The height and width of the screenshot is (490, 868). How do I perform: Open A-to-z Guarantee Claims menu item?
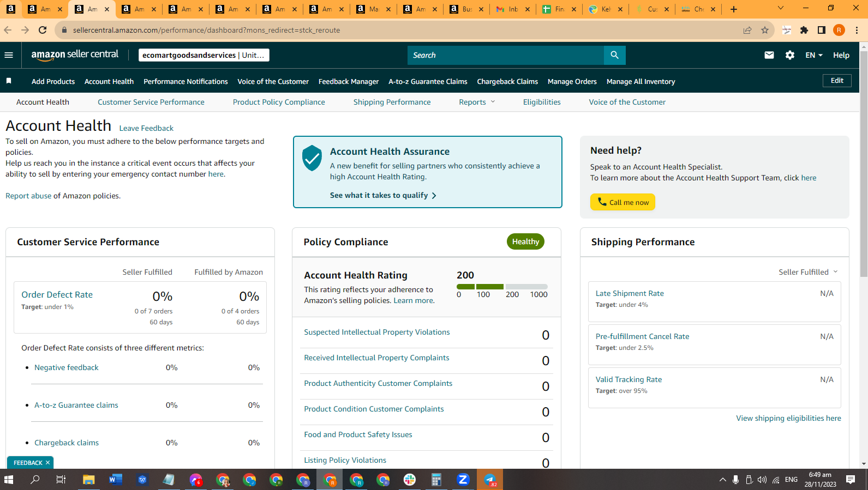(x=428, y=81)
